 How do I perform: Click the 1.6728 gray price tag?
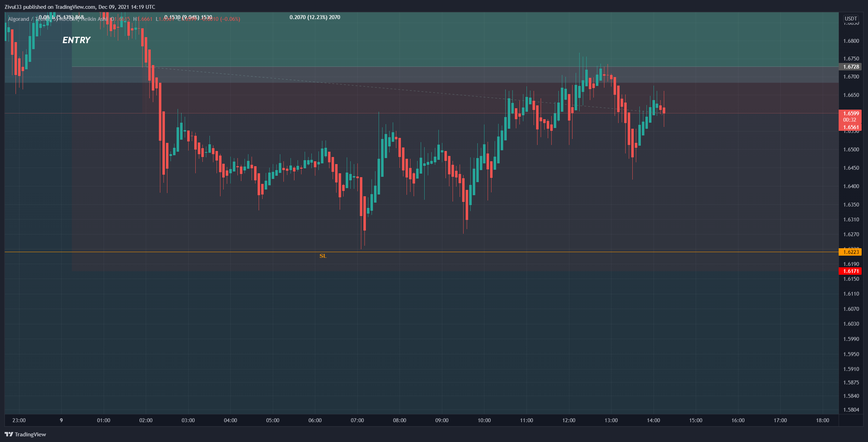coord(850,67)
